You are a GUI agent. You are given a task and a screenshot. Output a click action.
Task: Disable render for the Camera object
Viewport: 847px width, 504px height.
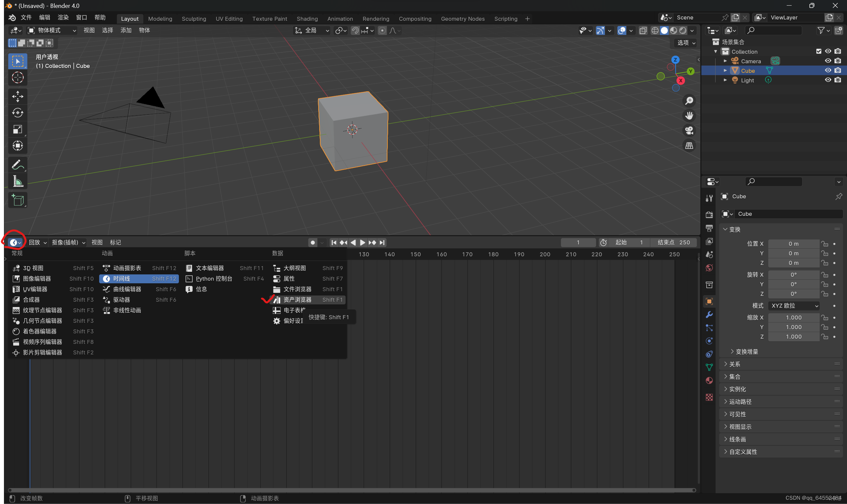point(838,61)
